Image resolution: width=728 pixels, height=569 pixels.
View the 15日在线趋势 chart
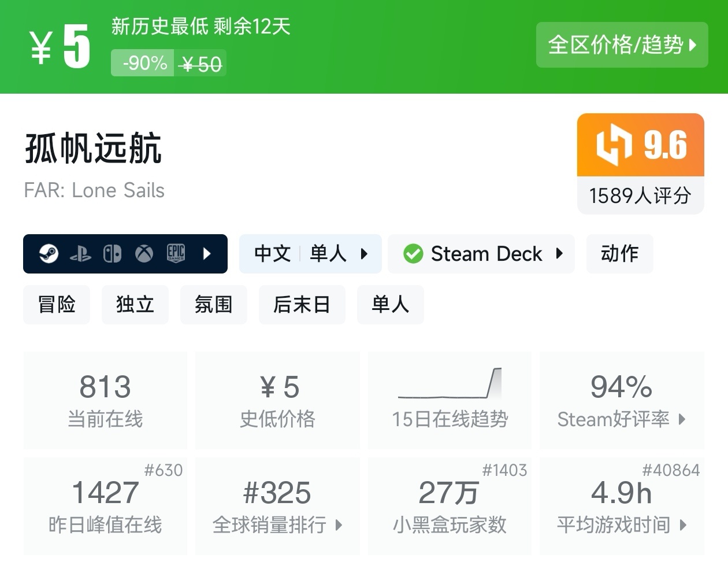450,400
